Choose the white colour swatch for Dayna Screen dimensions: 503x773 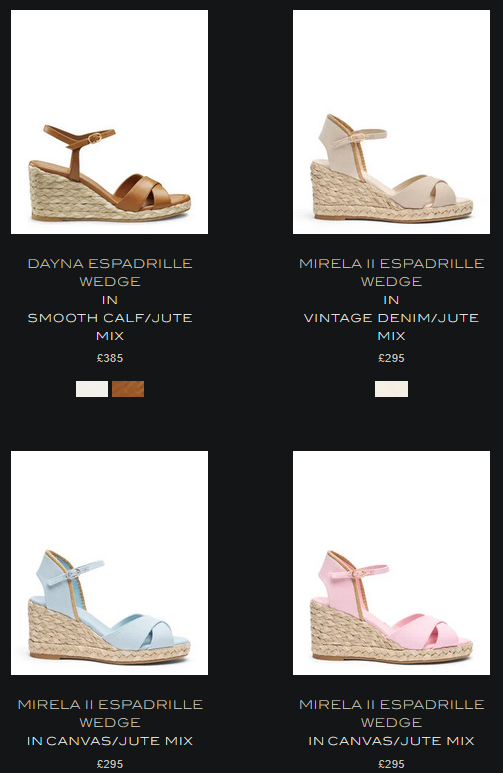pos(92,389)
